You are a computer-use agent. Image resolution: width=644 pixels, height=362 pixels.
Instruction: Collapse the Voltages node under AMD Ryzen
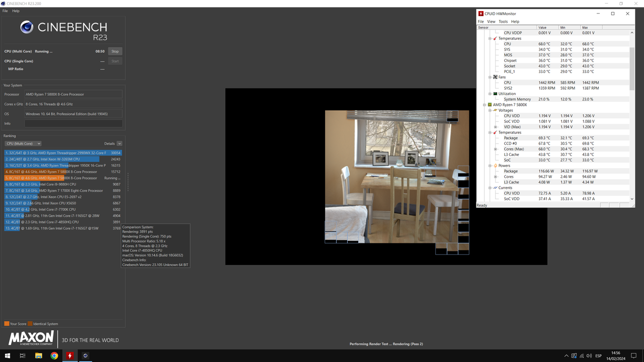pyautogui.click(x=490, y=110)
